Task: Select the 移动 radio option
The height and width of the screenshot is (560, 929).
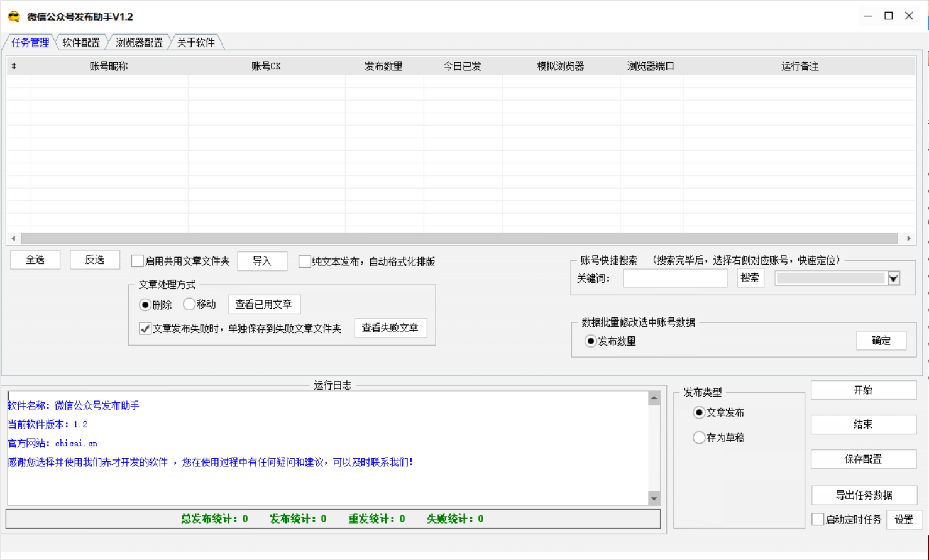Action: 189,304
